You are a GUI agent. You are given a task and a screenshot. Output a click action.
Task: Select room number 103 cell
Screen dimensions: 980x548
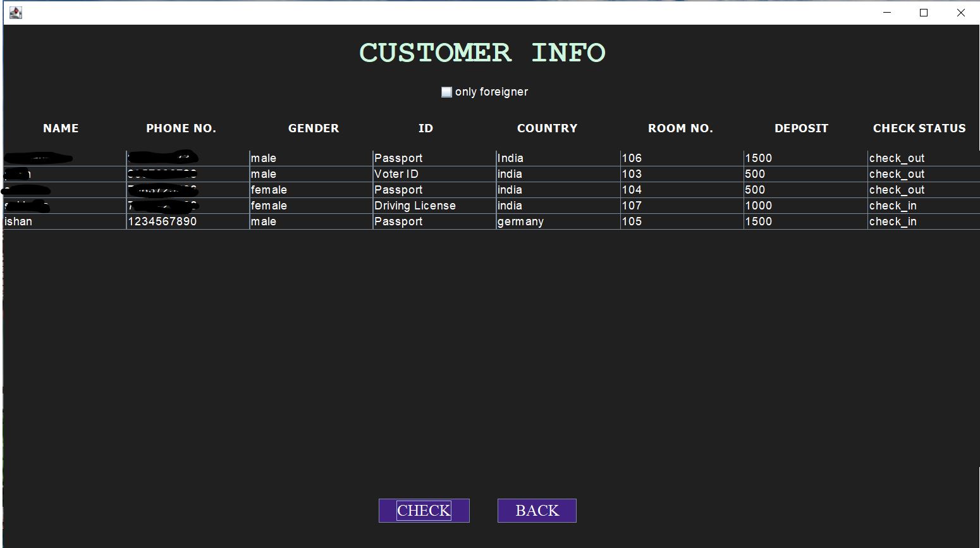(682, 174)
